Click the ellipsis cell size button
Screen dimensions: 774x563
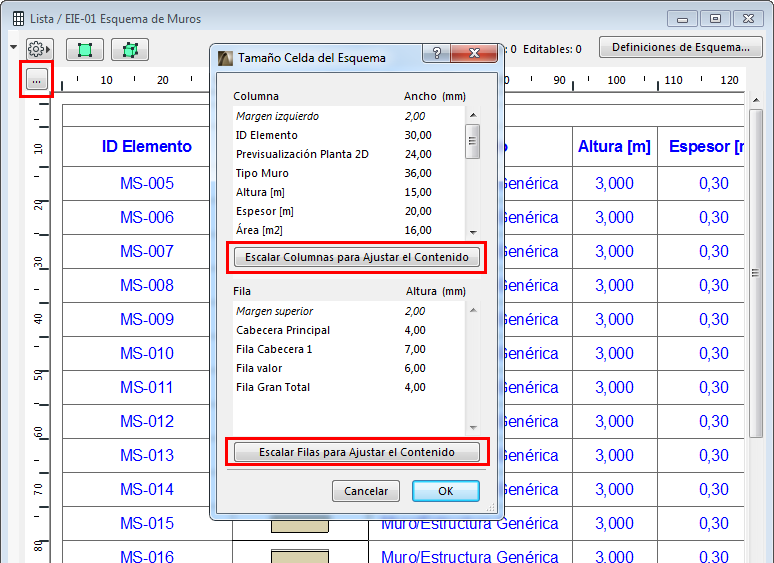point(37,79)
